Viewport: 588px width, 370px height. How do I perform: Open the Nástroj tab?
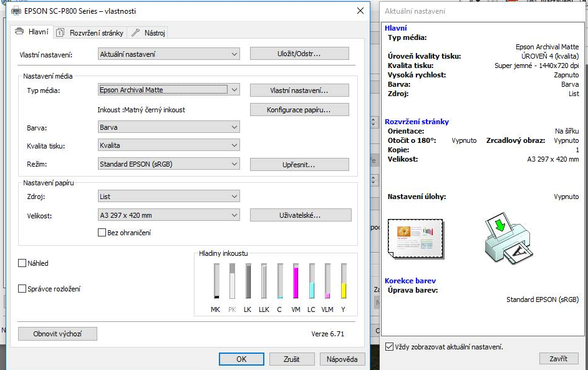coord(148,33)
